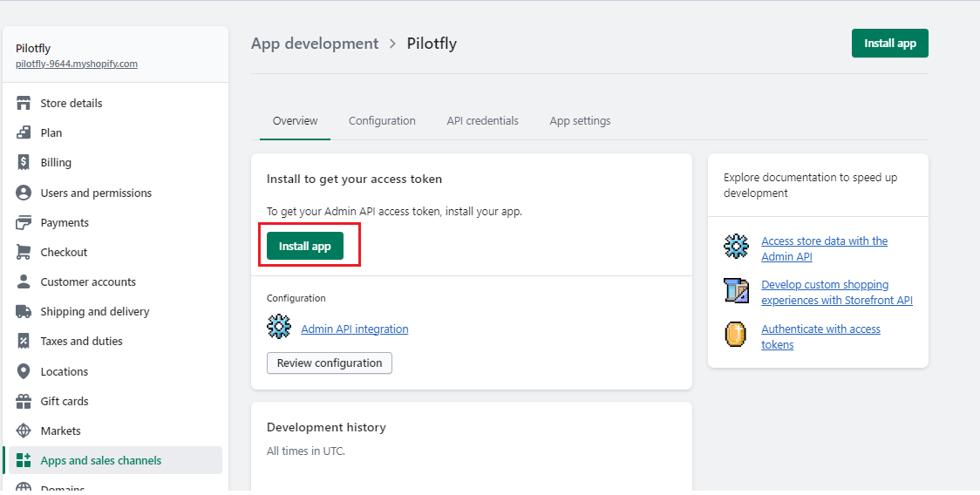Open the API credentials tab
980x495 pixels.
click(x=482, y=121)
